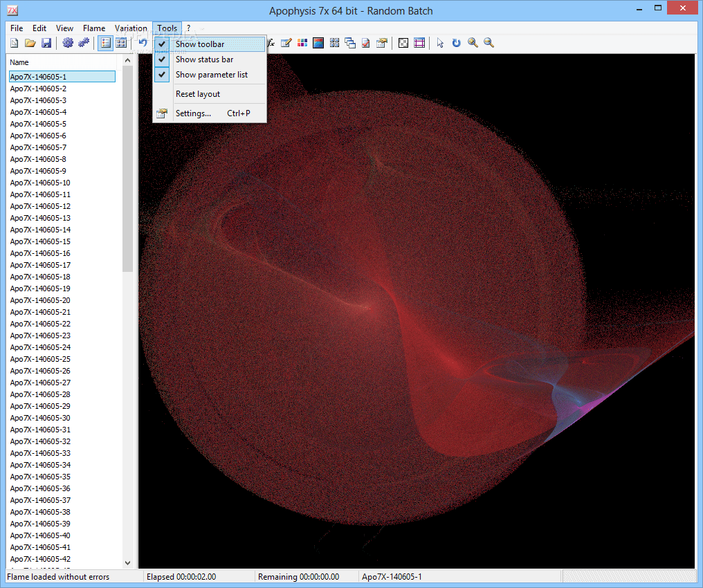Toggle the checkerboard transparency icon
The image size is (703, 588).
click(403, 43)
